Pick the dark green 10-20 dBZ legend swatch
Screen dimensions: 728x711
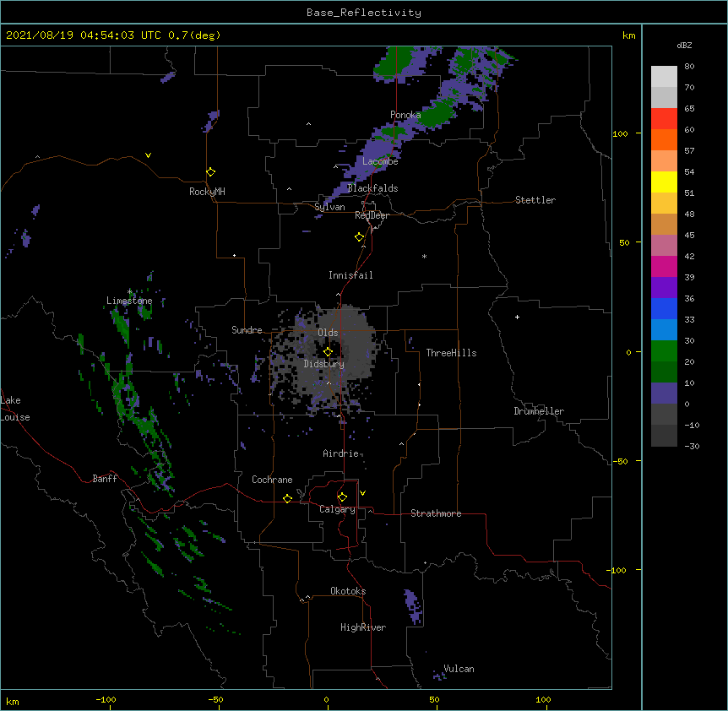[x=664, y=372]
